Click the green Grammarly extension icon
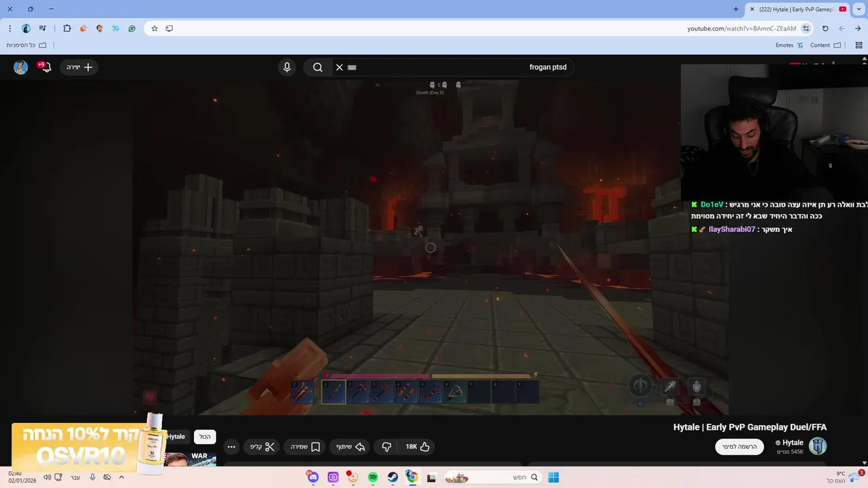The height and width of the screenshot is (488, 868). tap(132, 28)
